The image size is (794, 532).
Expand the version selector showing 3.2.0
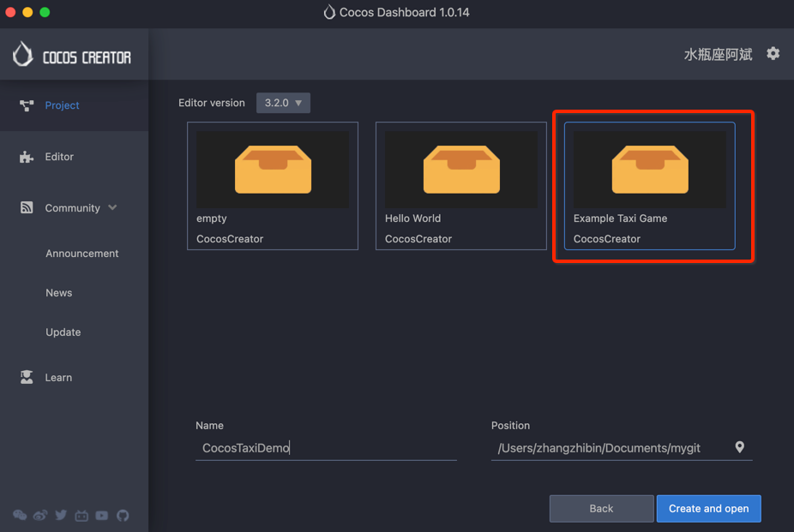coord(283,102)
